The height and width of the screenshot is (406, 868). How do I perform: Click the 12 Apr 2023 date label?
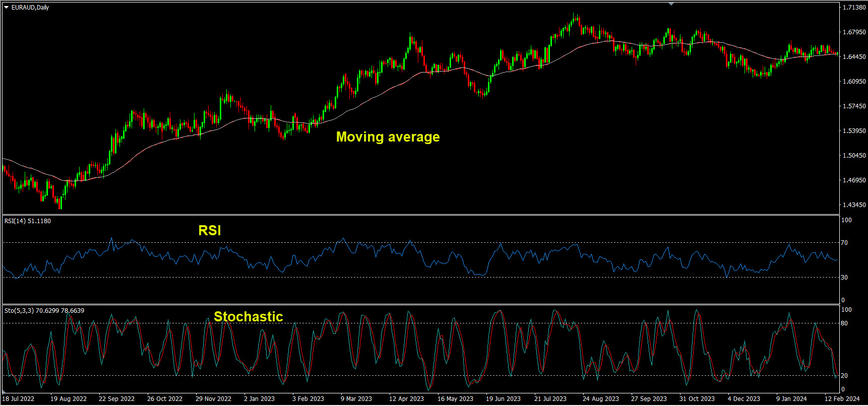point(406,399)
